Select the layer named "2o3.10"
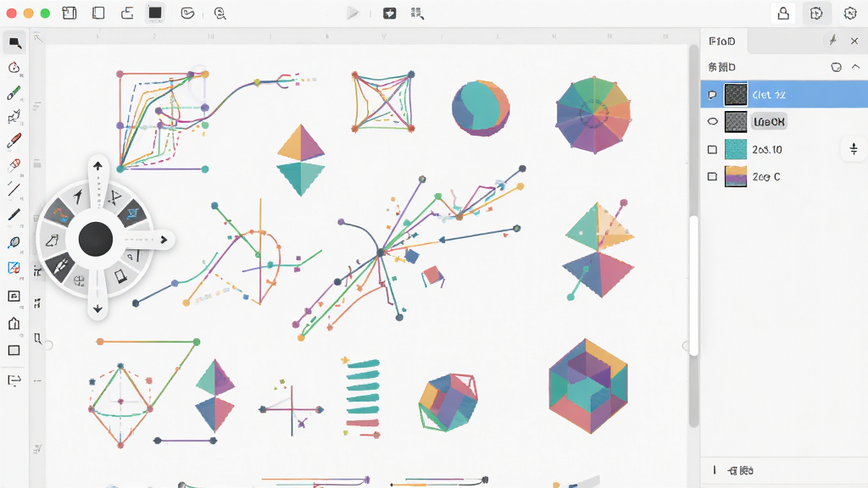This screenshot has width=868, height=488. (783, 149)
